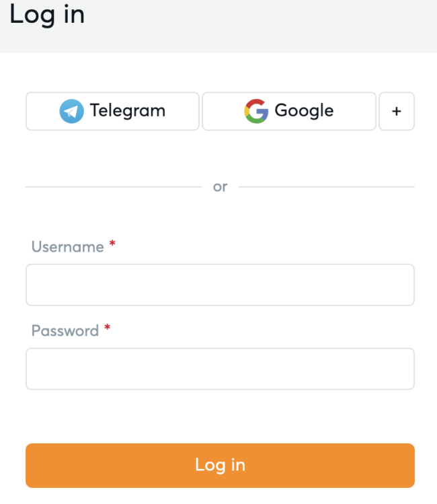The height and width of the screenshot is (504, 437).
Task: Click the Google "G" logo
Action: 256,111
